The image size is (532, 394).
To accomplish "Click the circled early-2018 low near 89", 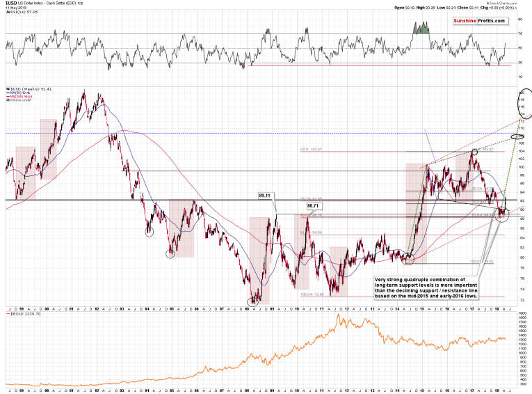I will click(503, 216).
